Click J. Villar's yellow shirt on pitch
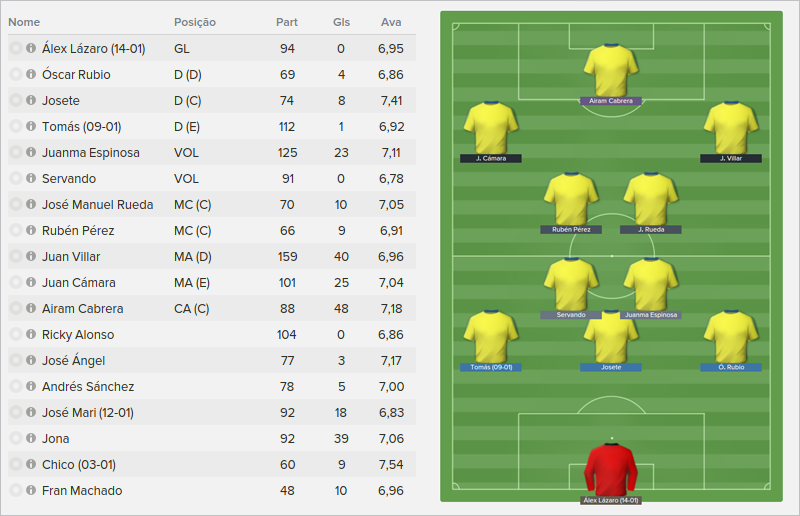Screen dimensions: 800x516 point(731,128)
